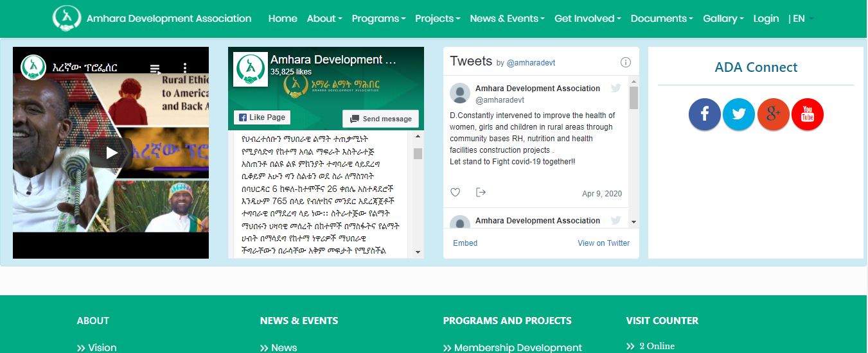
Task: Play the embedded YouTube video
Action: coord(111,153)
